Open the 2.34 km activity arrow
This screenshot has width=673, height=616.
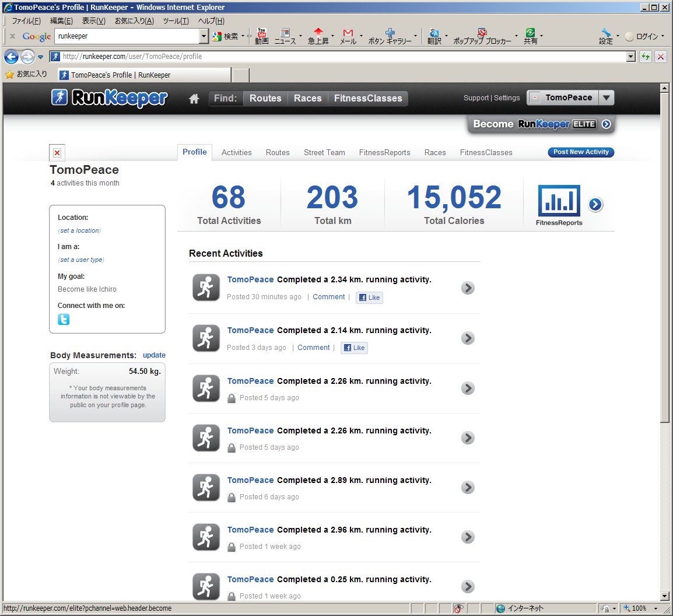point(467,288)
